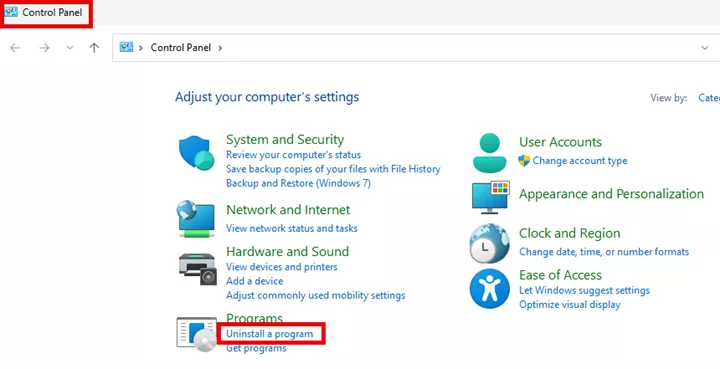Open Save backup copies with File History
This screenshot has height=369, width=720.
(x=333, y=169)
